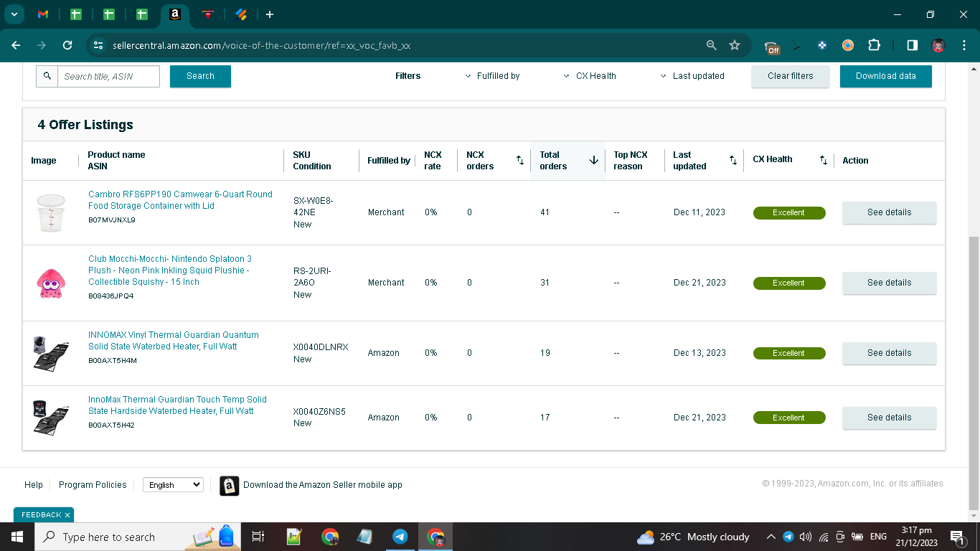The height and width of the screenshot is (551, 980).
Task: Click the Excellent badge for the Cambro listing
Action: pyautogui.click(x=789, y=213)
